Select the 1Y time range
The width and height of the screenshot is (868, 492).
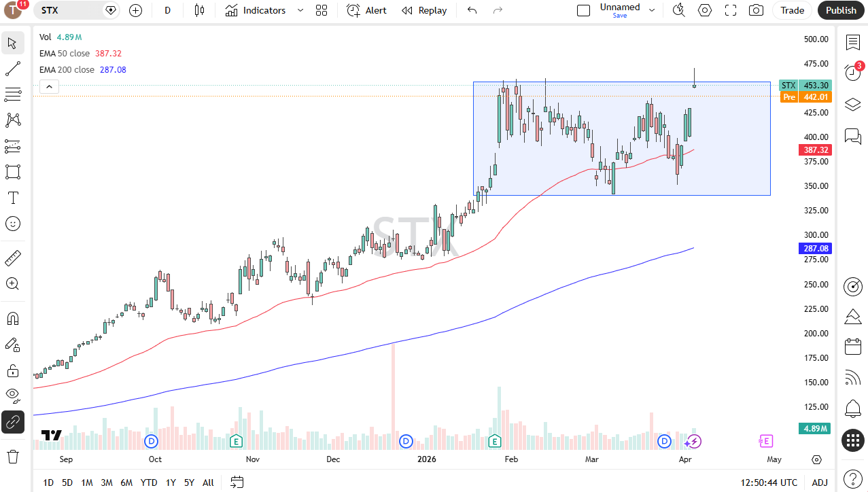pyautogui.click(x=171, y=482)
